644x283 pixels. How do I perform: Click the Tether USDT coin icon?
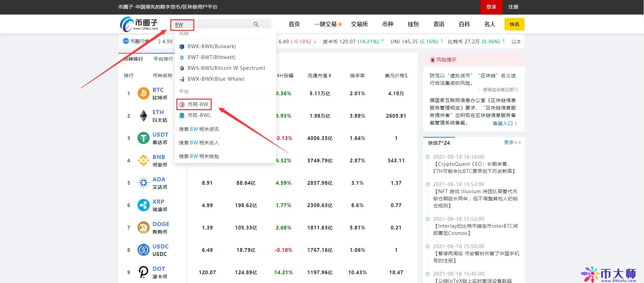144,138
